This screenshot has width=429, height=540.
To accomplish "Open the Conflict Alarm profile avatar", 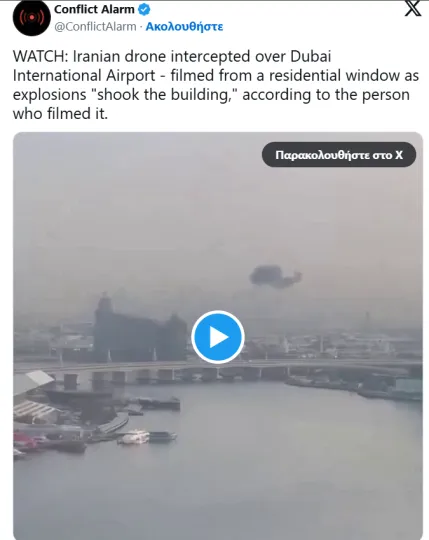I will pyautogui.click(x=32, y=18).
